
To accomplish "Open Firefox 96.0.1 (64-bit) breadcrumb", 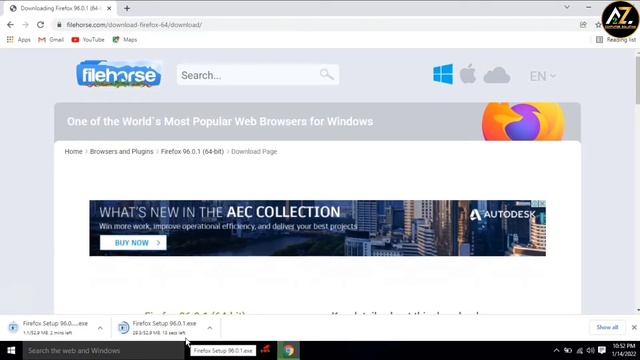I will tap(192, 151).
